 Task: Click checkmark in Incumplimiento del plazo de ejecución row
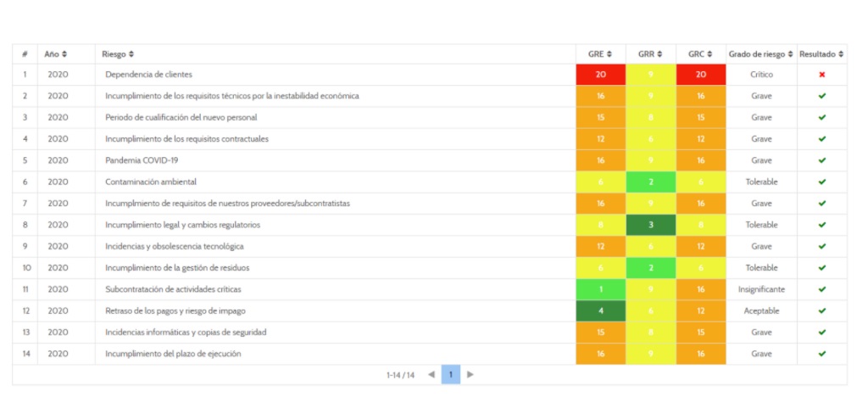[x=821, y=354]
